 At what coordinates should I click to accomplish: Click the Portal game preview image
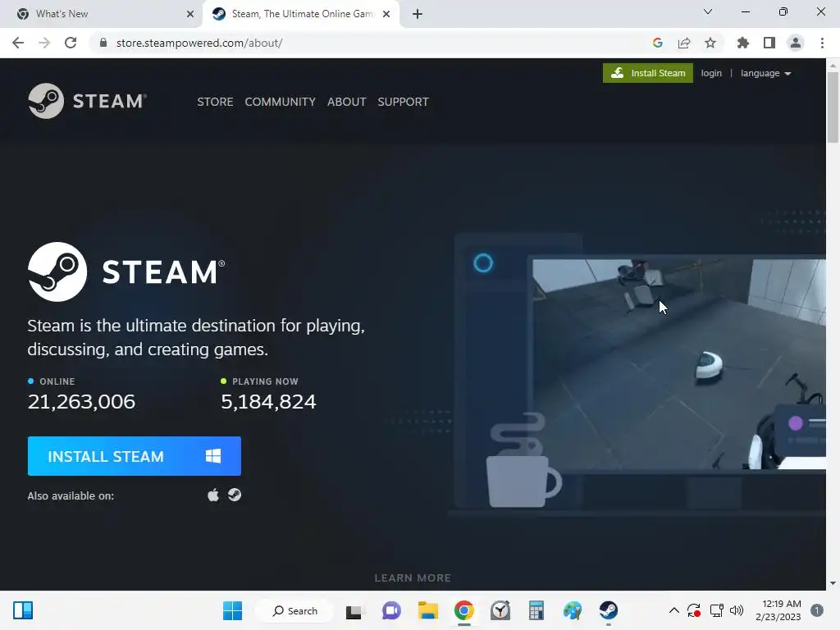pos(678,364)
